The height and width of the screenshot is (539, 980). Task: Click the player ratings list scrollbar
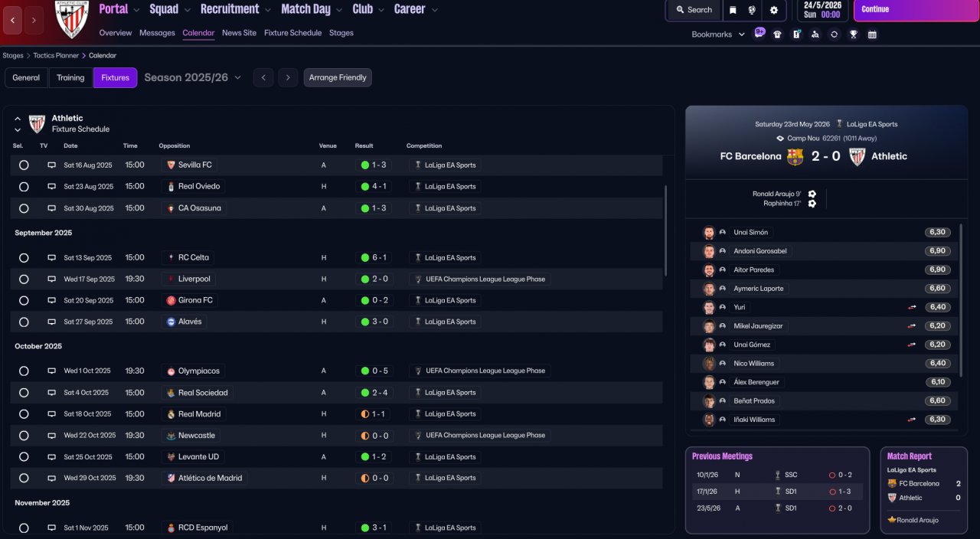click(961, 300)
